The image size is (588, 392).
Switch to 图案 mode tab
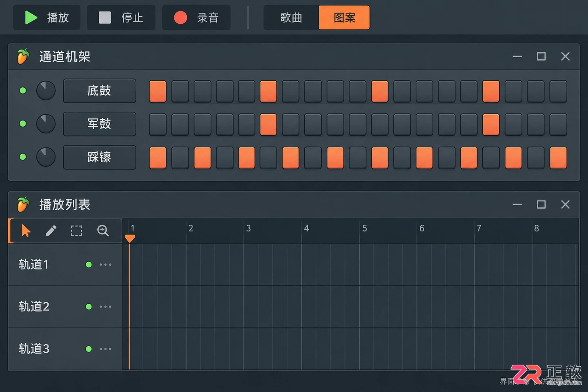[x=344, y=18]
